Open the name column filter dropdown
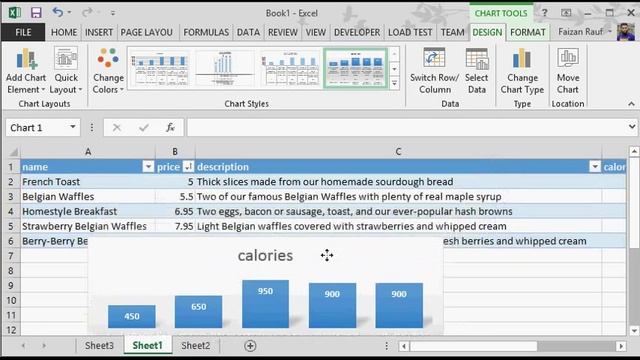The image size is (640, 360). (148, 167)
